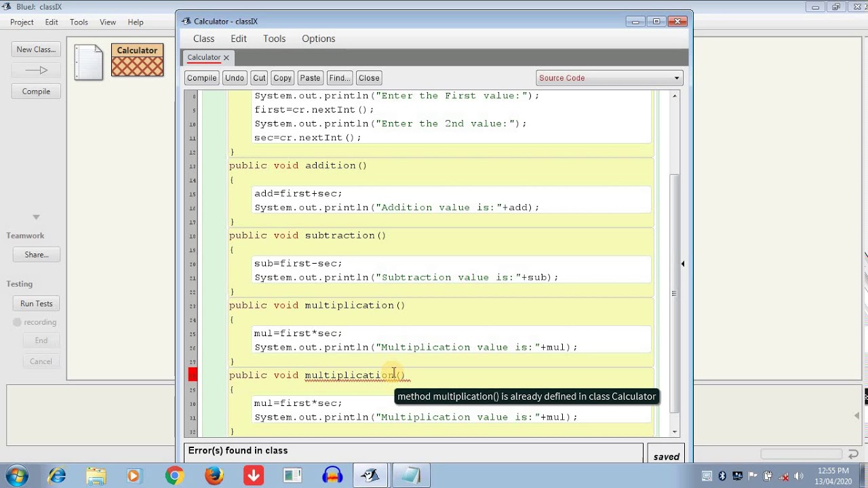Click the End testing button
The height and width of the screenshot is (488, 868).
coord(41,340)
